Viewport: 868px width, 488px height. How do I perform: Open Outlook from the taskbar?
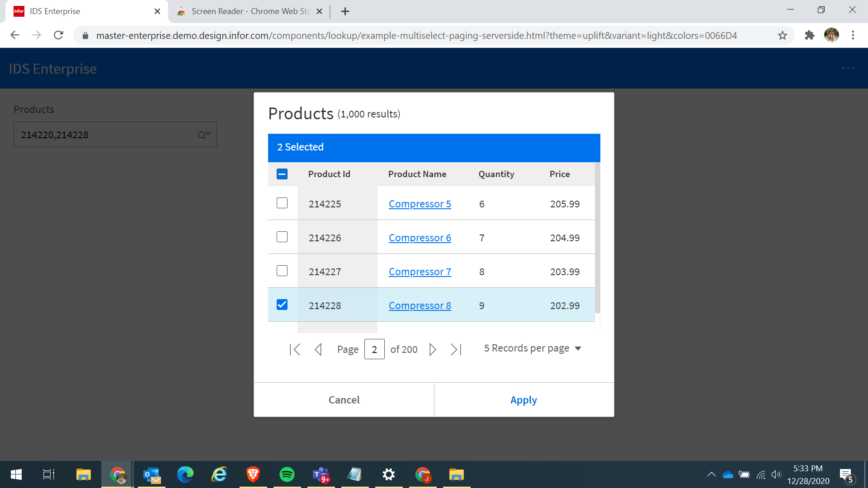pyautogui.click(x=152, y=474)
